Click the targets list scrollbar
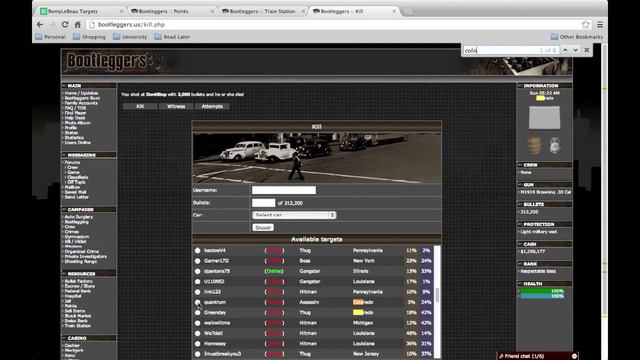The height and width of the screenshot is (360, 640). 437,296
